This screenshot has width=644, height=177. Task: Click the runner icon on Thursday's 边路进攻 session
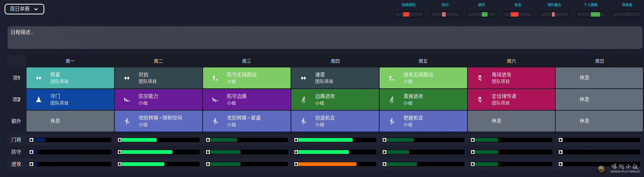coord(303,100)
